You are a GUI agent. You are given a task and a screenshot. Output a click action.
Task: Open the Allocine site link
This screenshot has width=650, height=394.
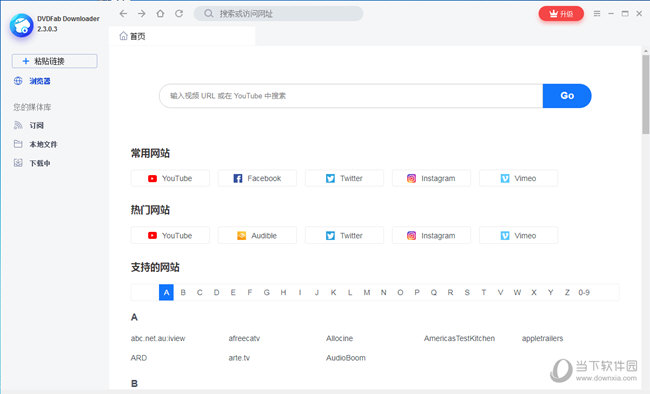point(340,338)
